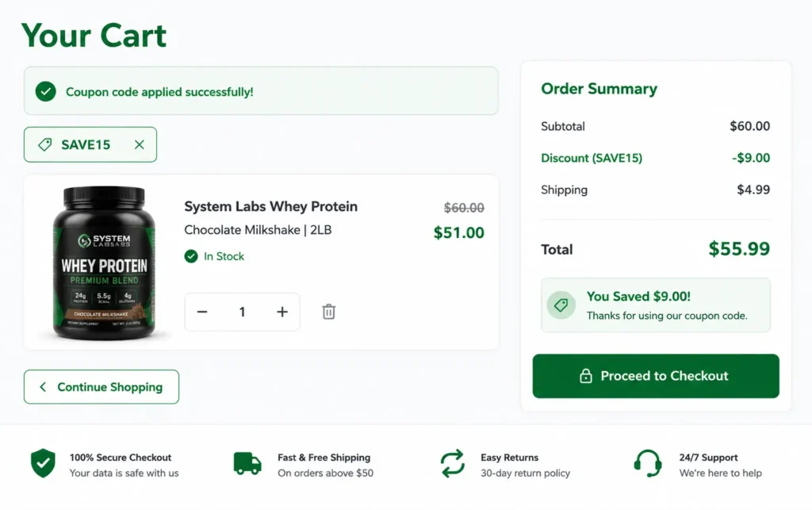Click the green checkmark in success banner

pyautogui.click(x=45, y=92)
